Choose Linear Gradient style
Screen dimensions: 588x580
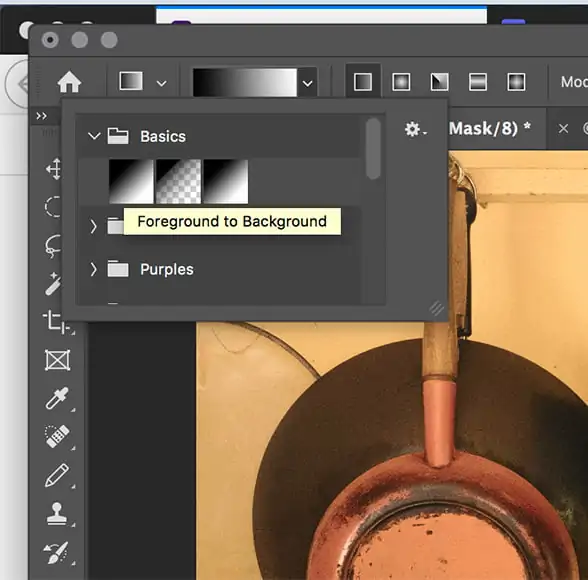tap(363, 82)
